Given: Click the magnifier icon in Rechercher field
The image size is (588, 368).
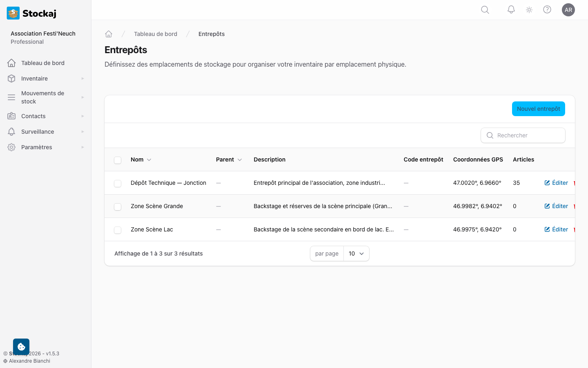Looking at the screenshot, I should click(x=490, y=135).
